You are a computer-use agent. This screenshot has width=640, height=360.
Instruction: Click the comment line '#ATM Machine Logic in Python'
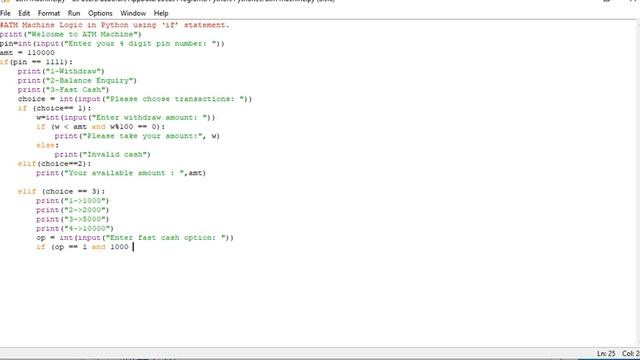coord(115,25)
